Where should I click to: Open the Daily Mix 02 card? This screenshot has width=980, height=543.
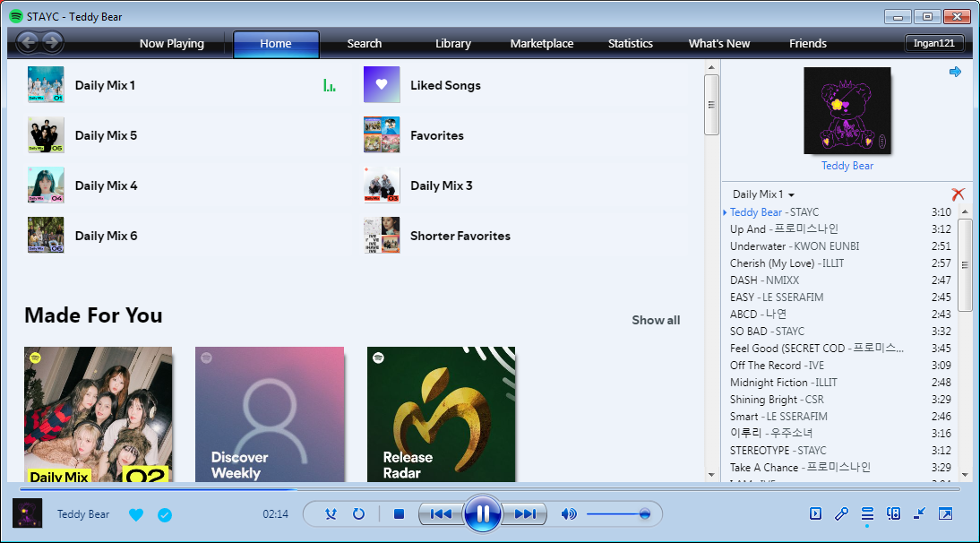[99, 414]
